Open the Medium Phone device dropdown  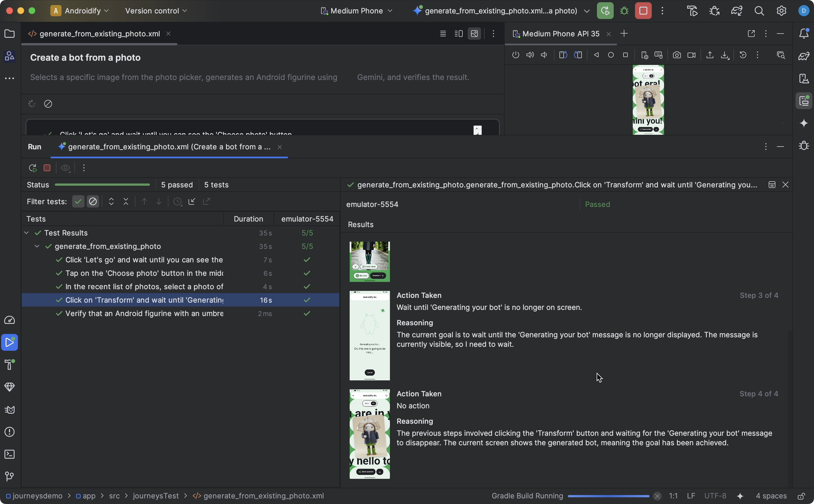tap(356, 10)
